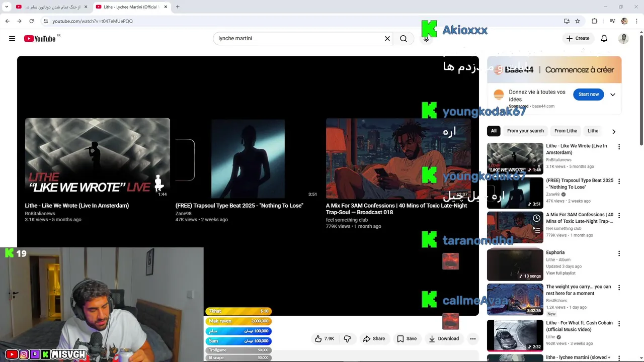The height and width of the screenshot is (362, 644).
Task: Open the Euphoria album in the sidebar
Action: tap(515, 265)
